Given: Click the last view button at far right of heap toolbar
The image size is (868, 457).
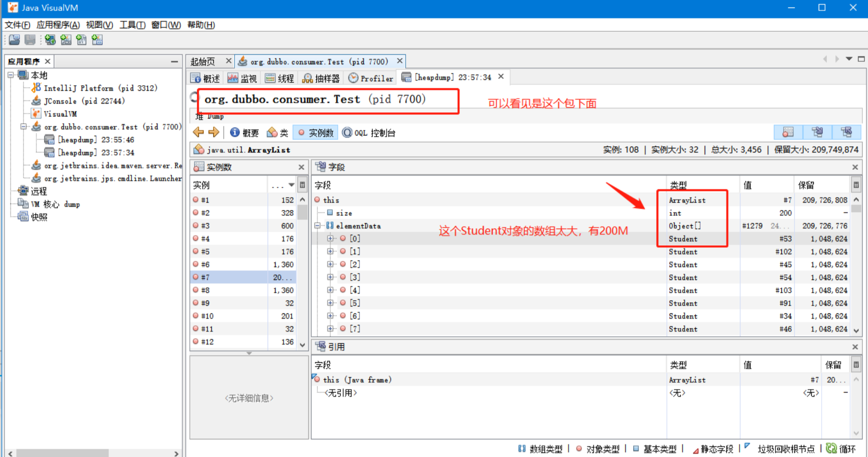Looking at the screenshot, I should (x=846, y=132).
